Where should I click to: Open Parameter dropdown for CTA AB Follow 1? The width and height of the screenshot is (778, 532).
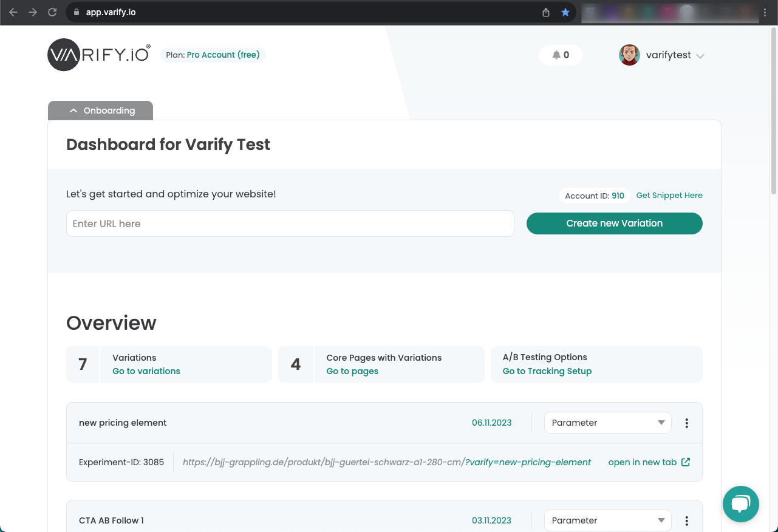coord(608,520)
